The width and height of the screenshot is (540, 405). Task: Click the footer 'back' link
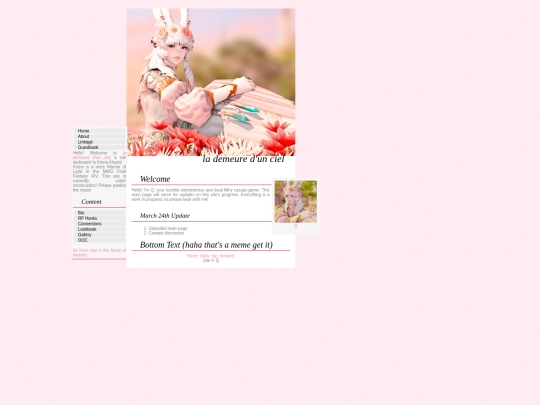click(x=205, y=256)
